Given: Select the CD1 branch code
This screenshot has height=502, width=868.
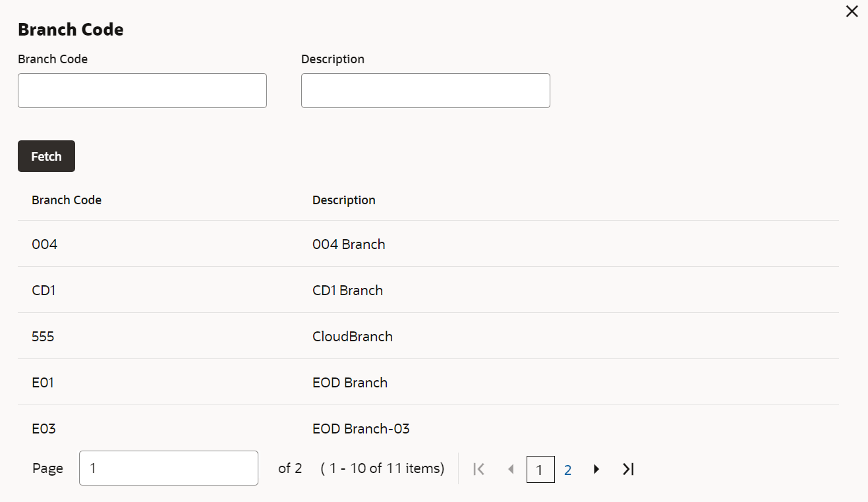Looking at the screenshot, I should 43,291.
